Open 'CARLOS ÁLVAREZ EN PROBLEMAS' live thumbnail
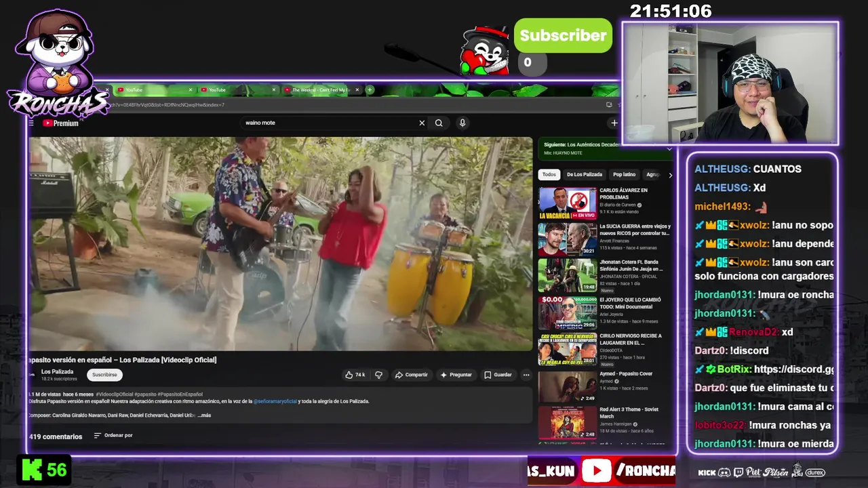This screenshot has height=488, width=868. [x=568, y=203]
